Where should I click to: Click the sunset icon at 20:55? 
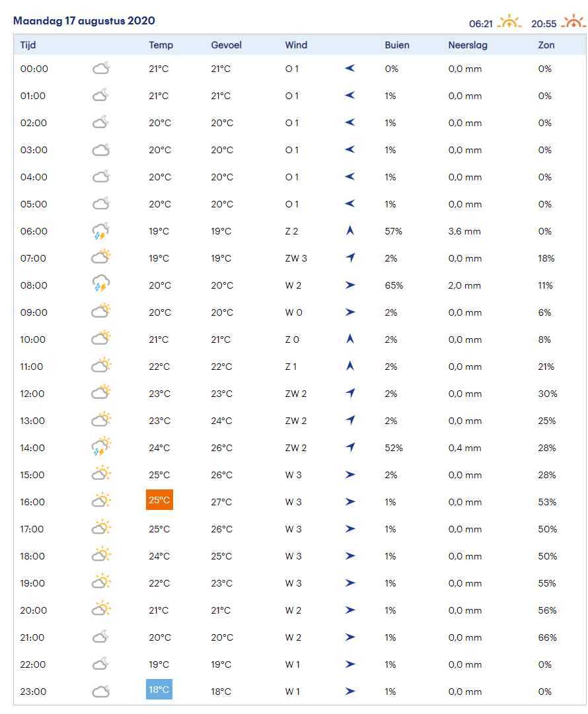pyautogui.click(x=573, y=22)
